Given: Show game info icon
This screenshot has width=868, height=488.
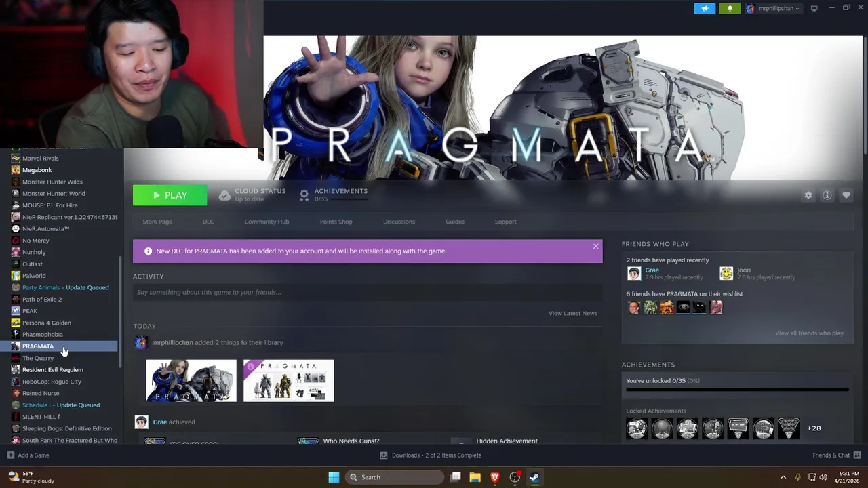Looking at the screenshot, I should (x=827, y=195).
